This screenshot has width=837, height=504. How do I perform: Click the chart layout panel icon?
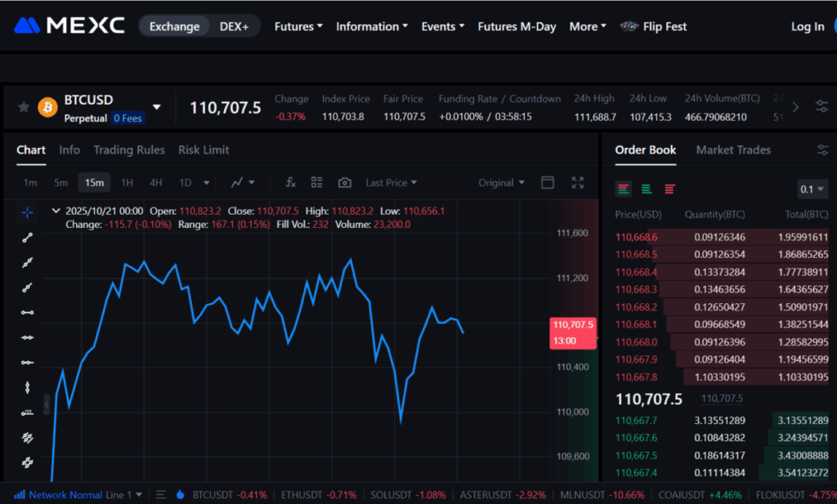548,182
